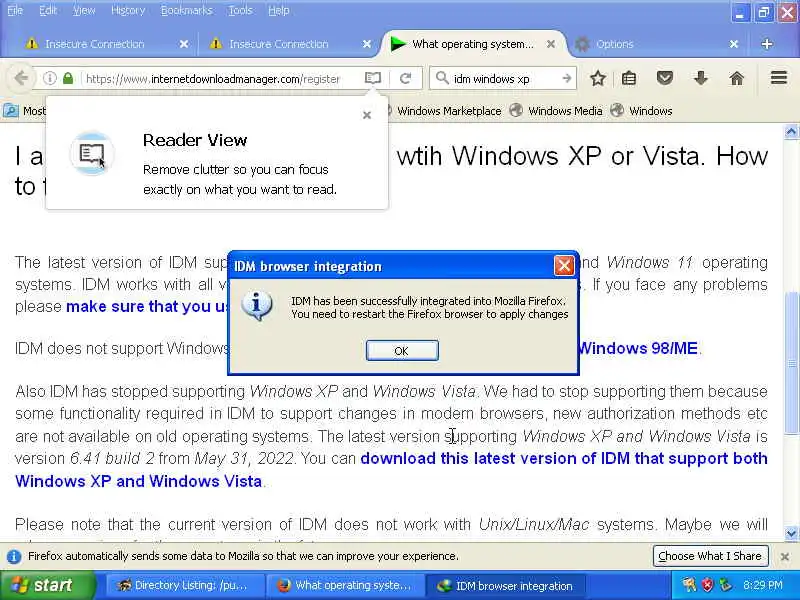The height and width of the screenshot is (600, 800).
Task: Open the Tools menu
Action: coord(240,10)
